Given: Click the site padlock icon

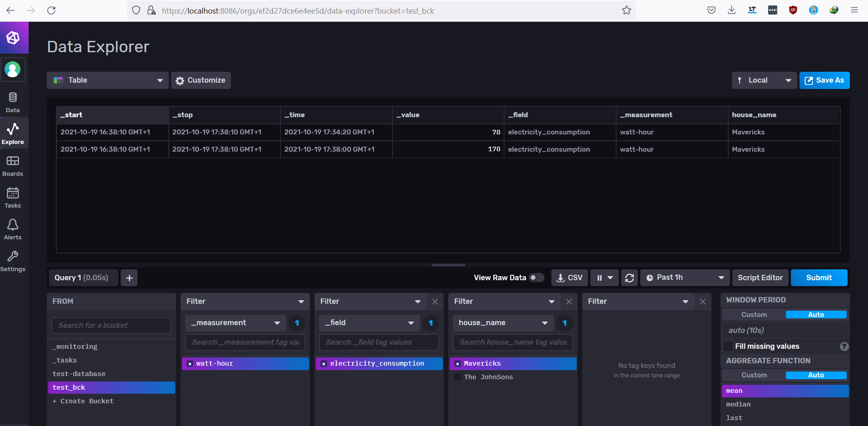Looking at the screenshot, I should coord(152,10).
